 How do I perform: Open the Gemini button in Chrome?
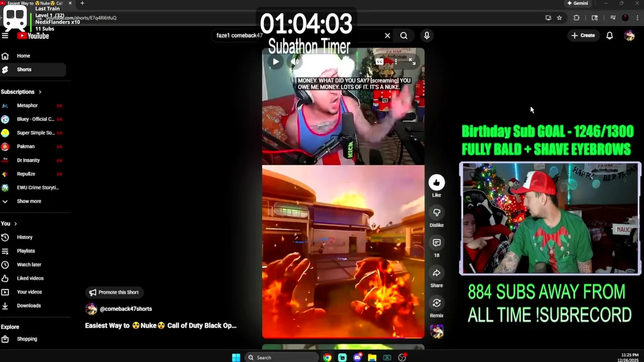578,3
